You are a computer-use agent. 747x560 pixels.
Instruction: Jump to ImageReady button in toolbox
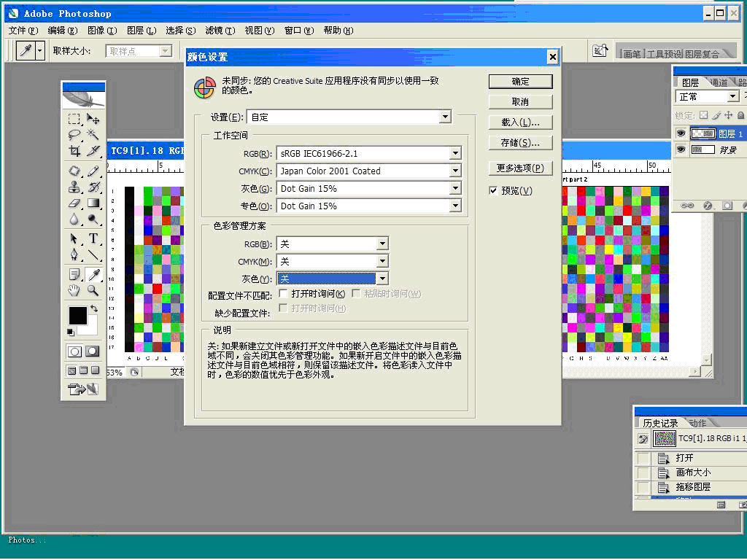tap(83, 389)
